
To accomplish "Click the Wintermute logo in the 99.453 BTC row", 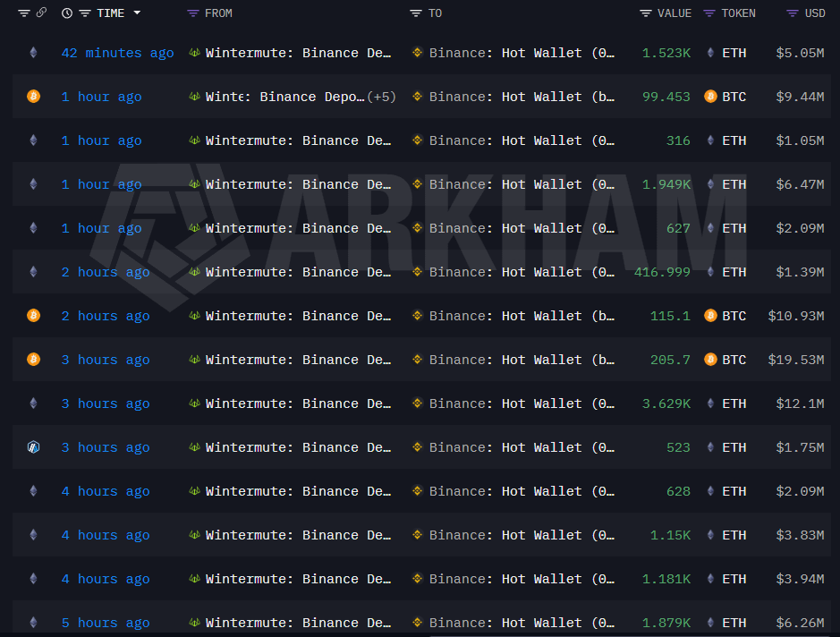I will [194, 97].
